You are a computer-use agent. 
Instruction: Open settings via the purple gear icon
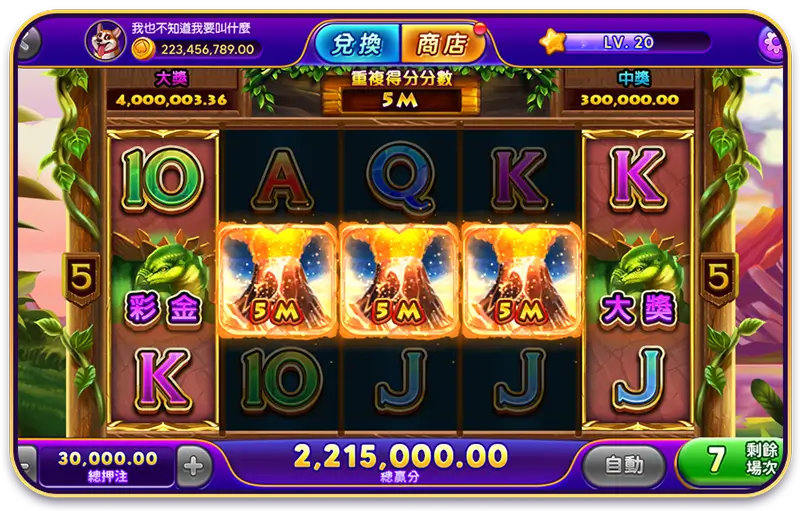click(x=771, y=43)
